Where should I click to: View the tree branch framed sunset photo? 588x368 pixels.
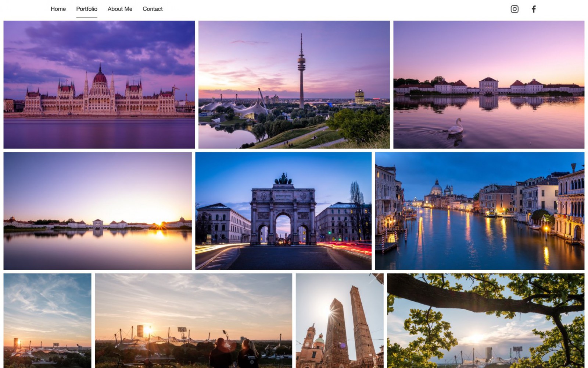coord(485,321)
